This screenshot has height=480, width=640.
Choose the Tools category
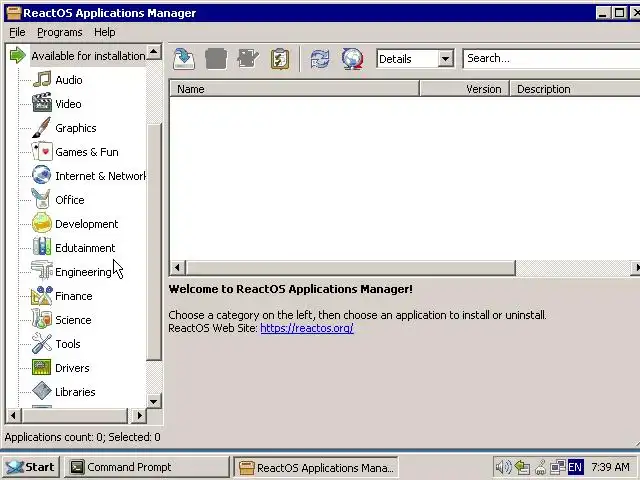coord(68,344)
